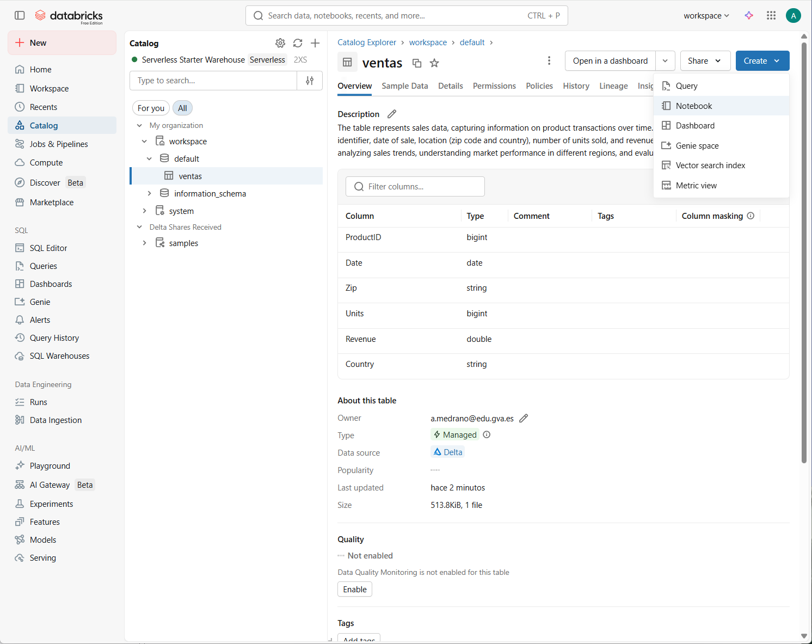Screen dimensions: 812x644
Task: Click the New button
Action: tap(62, 43)
